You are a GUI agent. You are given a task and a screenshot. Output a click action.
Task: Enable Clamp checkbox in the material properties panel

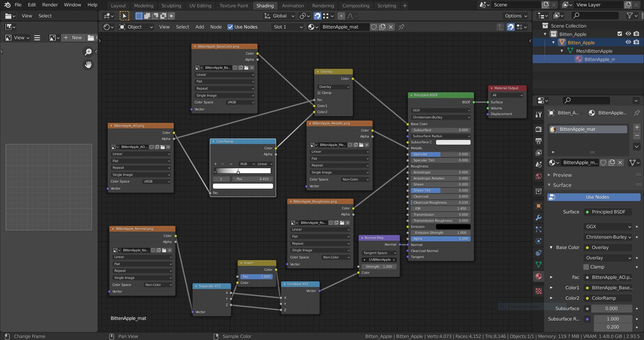click(586, 267)
